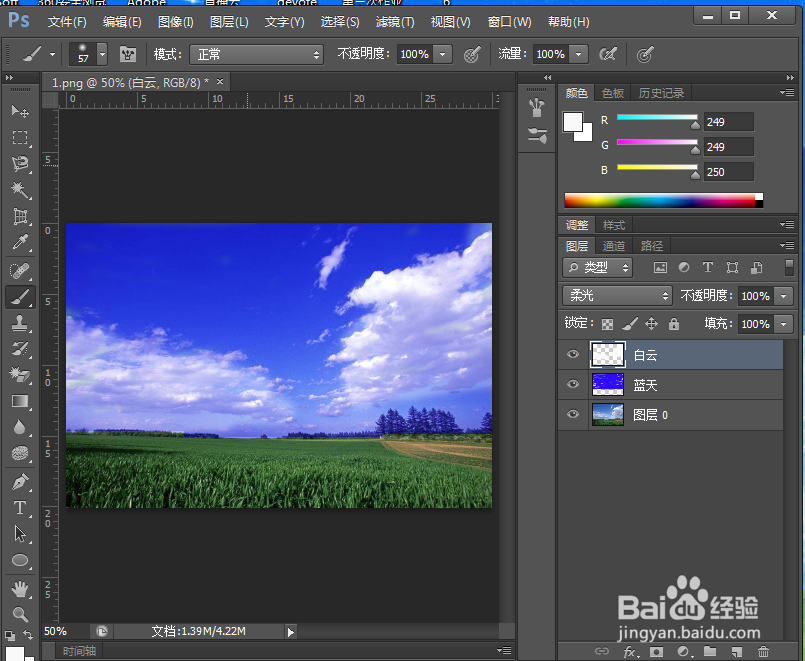
Task: Select the Pen tool
Action: (x=20, y=482)
